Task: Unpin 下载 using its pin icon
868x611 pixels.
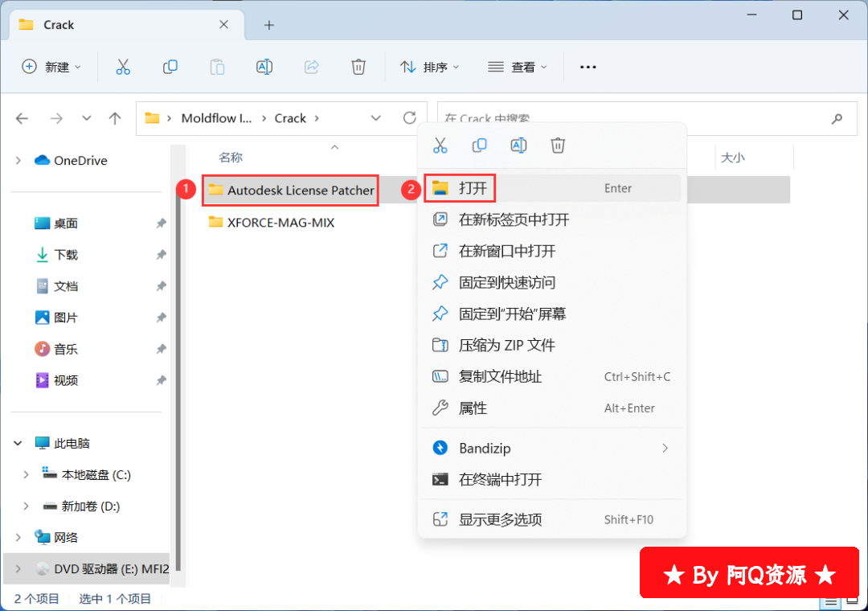Action: coord(161,255)
